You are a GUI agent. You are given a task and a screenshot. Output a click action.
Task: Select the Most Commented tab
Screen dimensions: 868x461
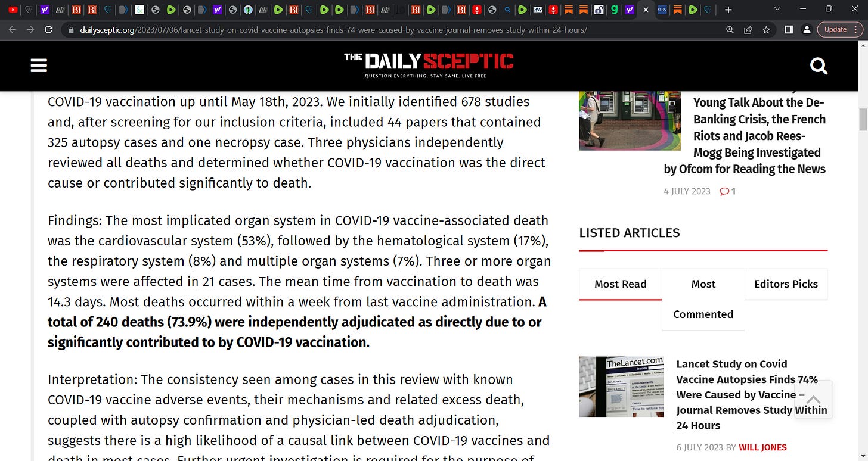click(703, 299)
